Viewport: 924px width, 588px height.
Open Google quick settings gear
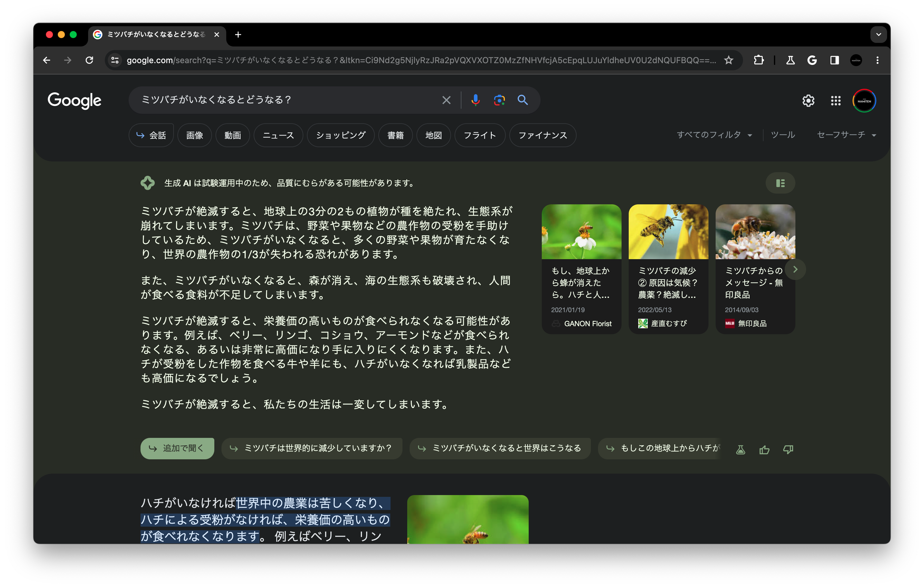pyautogui.click(x=808, y=101)
